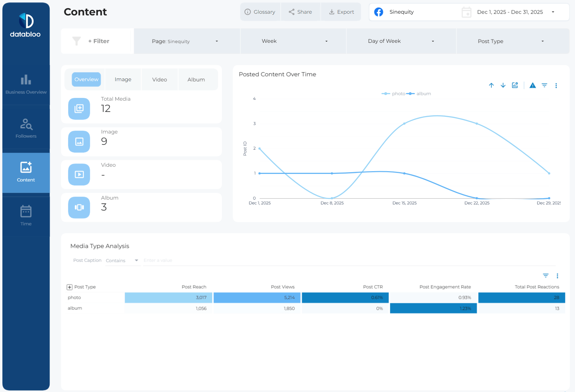Open the Week filter dropdown
Image resolution: width=575 pixels, height=392 pixels.
[x=293, y=41]
